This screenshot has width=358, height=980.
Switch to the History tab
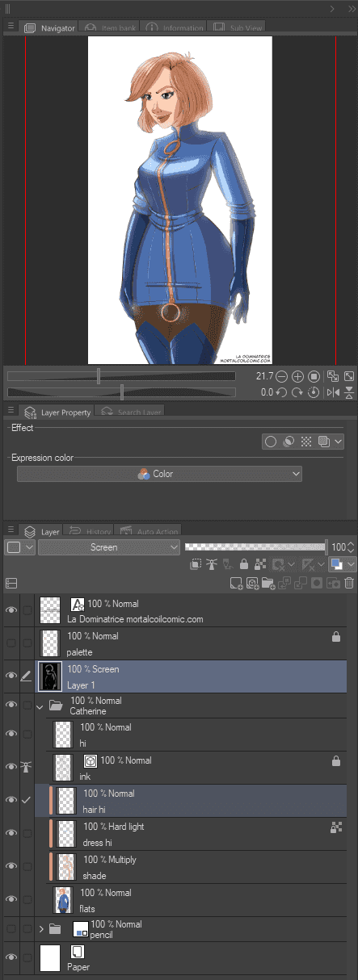pos(90,532)
